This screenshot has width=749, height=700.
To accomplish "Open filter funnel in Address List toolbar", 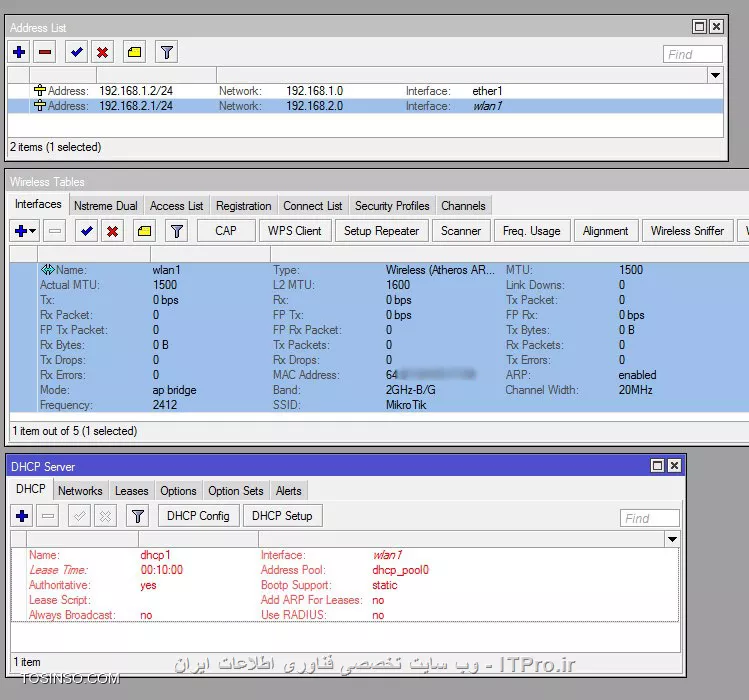I will 166,52.
